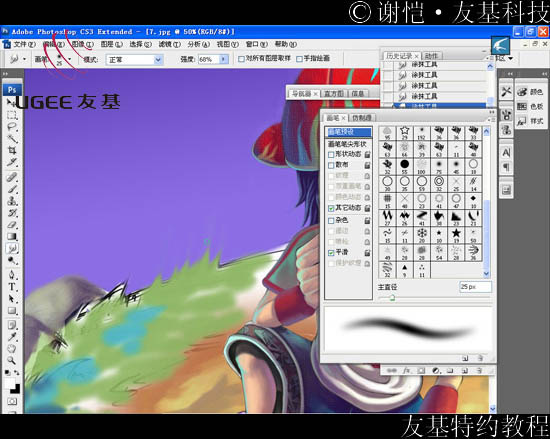
Task: Open the 图层 menu
Action: pos(111,45)
